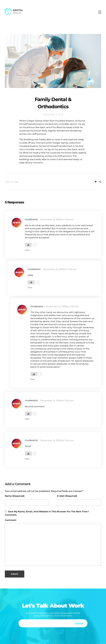Click the Dental Phlox tooth logo
Screen dimensions: 106x644
8,12
